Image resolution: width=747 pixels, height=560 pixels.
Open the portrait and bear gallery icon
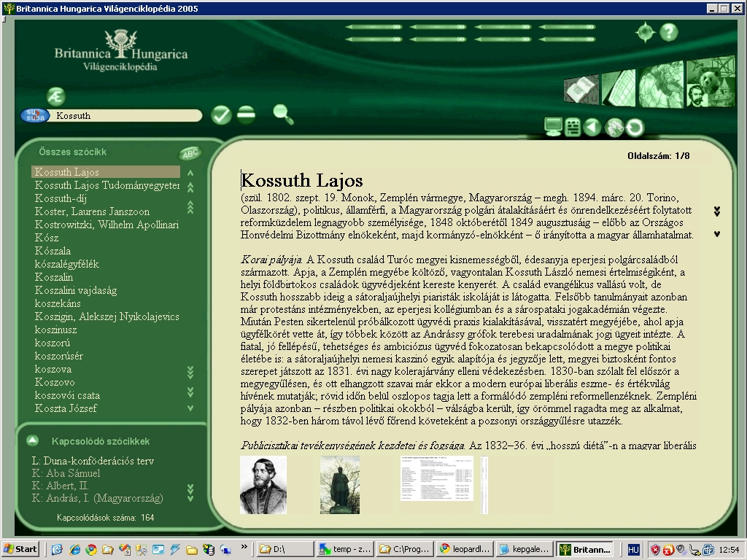tap(711, 82)
